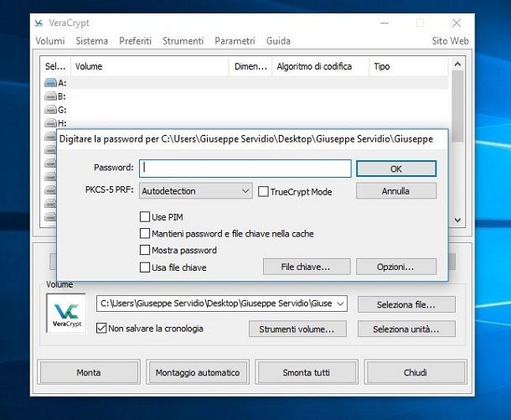Click the VeraCrypt title bar app icon
This screenshot has height=420, width=511.
[39, 23]
